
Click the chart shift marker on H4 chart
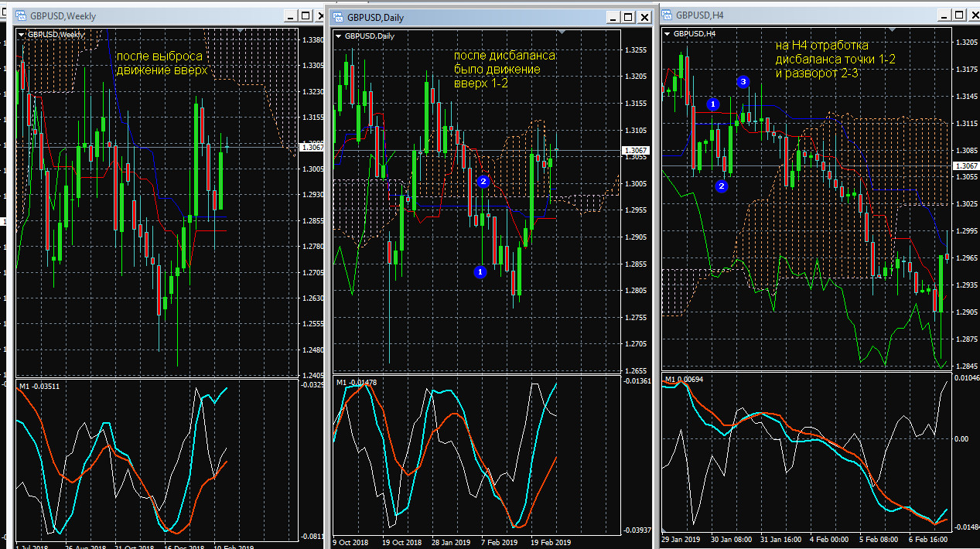pyautogui.click(x=892, y=29)
